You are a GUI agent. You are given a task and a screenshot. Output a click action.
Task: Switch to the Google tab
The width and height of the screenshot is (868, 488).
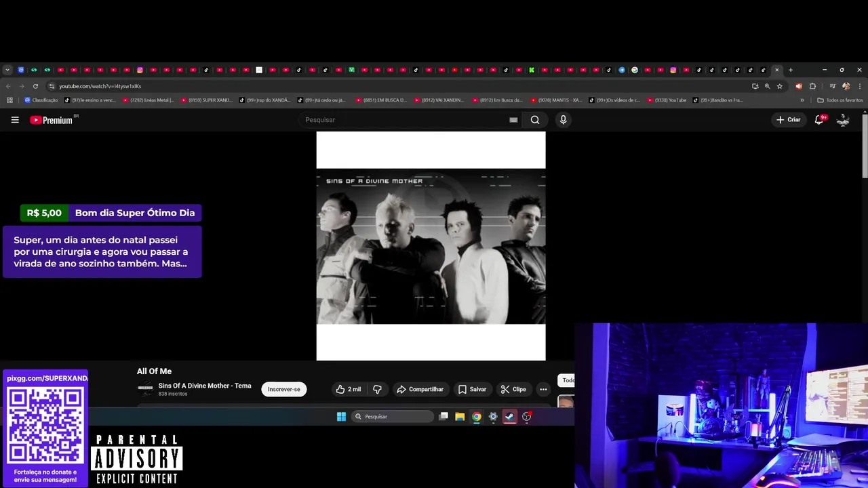coord(635,70)
